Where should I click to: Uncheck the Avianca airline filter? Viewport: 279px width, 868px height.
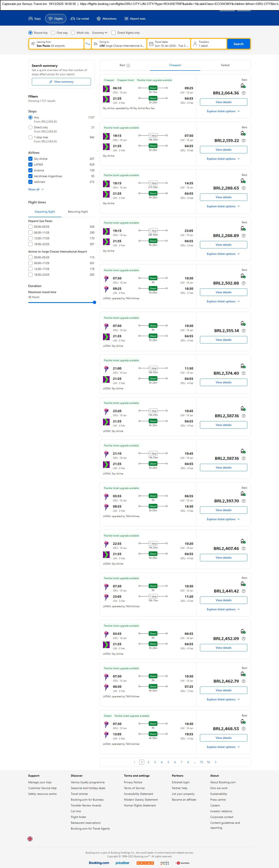30,170
